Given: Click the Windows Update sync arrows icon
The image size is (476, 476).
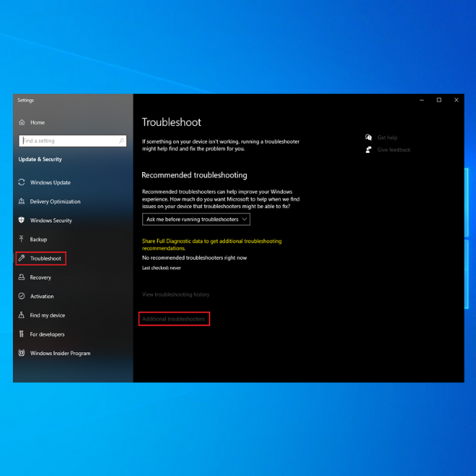Looking at the screenshot, I should click(22, 182).
